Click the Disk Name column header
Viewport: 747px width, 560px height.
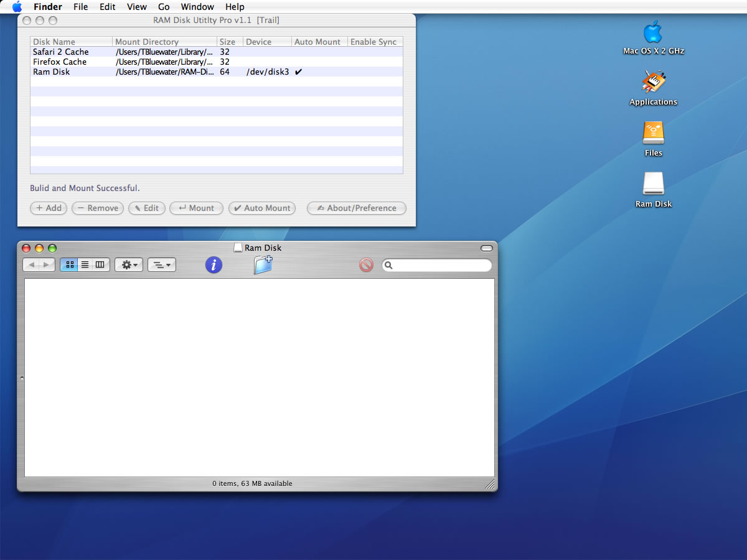click(72, 42)
